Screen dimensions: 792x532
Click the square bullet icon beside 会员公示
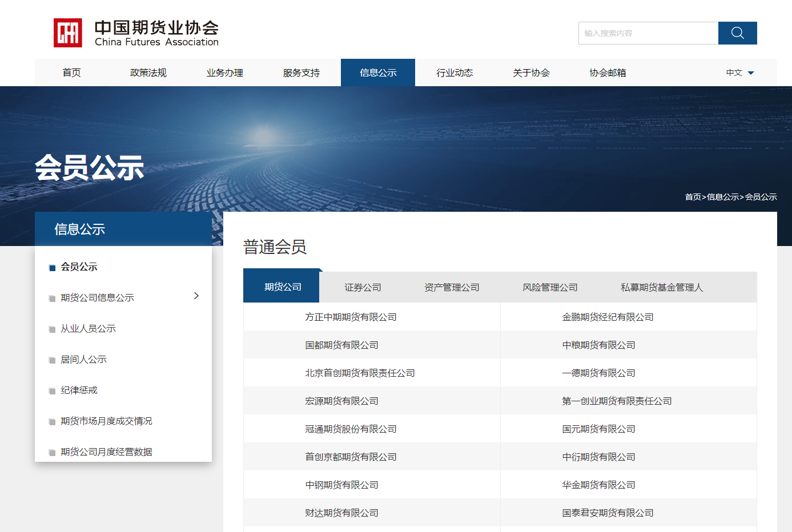(x=53, y=268)
